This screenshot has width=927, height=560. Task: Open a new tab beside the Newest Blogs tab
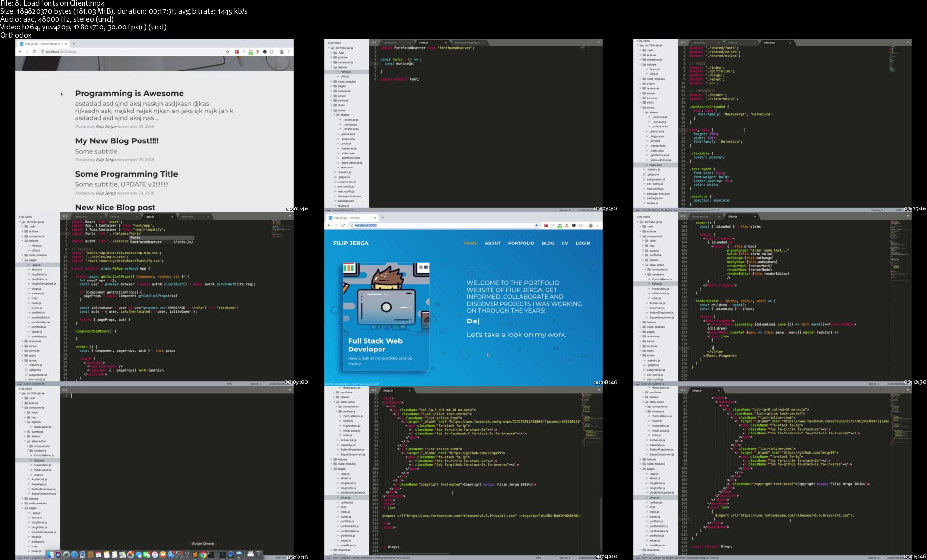tap(74, 44)
